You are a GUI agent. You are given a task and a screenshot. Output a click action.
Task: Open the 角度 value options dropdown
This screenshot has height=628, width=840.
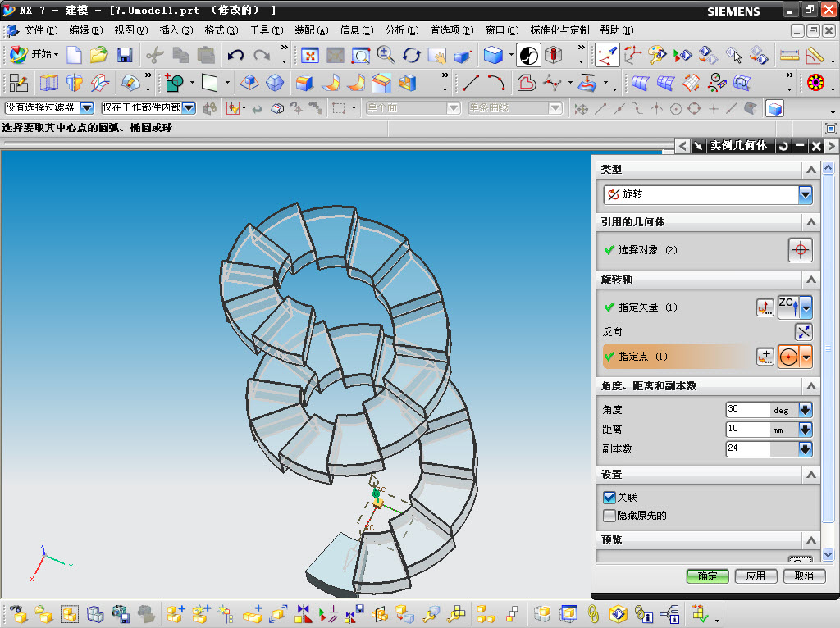(806, 410)
